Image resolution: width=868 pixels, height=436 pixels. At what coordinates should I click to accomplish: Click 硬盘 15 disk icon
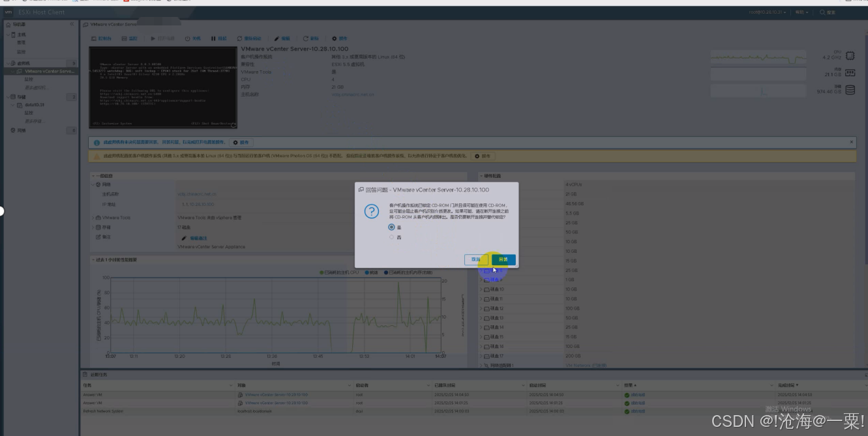487,337
